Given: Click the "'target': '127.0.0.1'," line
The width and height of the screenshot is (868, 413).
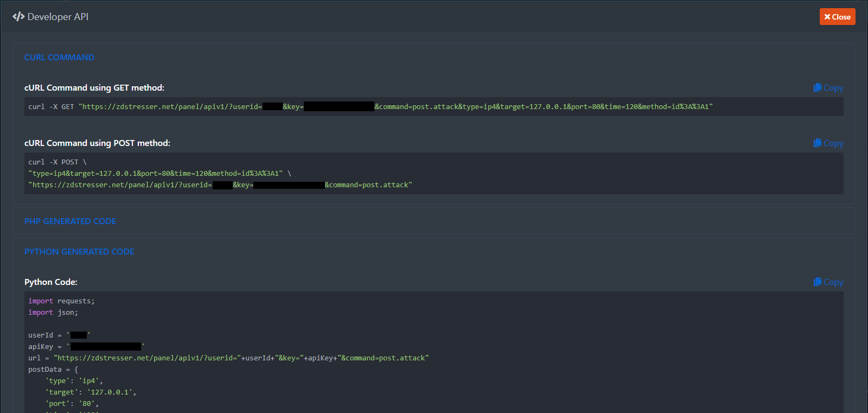Looking at the screenshot, I should point(91,392).
